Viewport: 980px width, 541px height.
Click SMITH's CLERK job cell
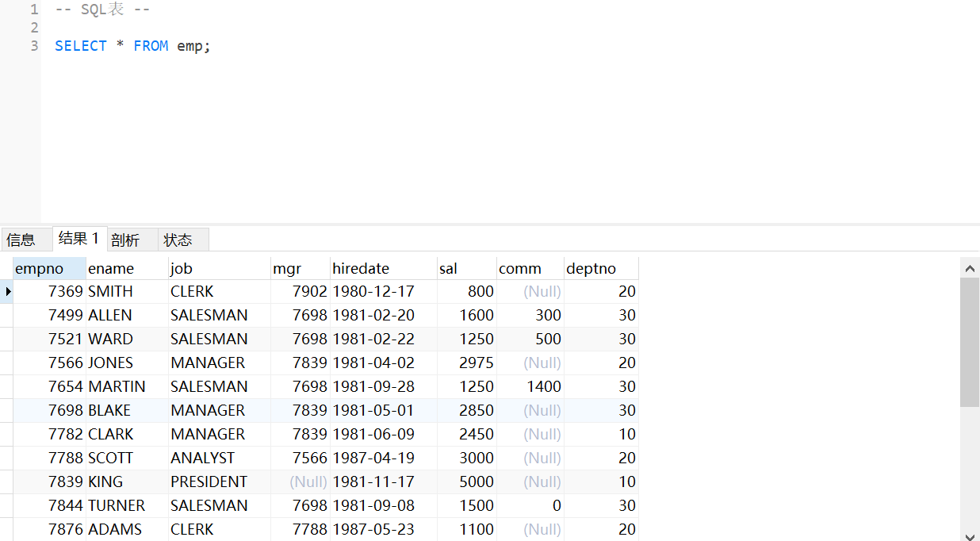coord(220,291)
